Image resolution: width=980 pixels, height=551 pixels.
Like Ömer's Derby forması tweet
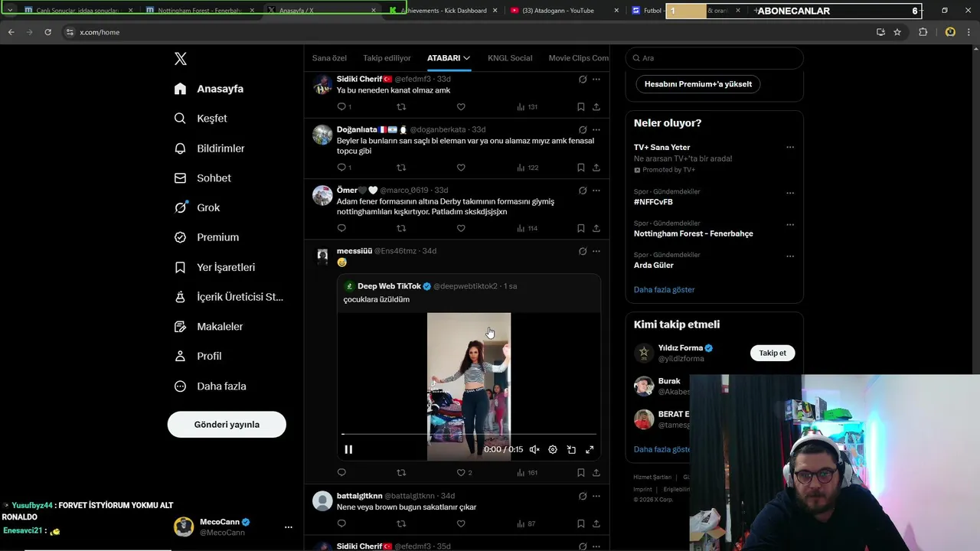(461, 228)
